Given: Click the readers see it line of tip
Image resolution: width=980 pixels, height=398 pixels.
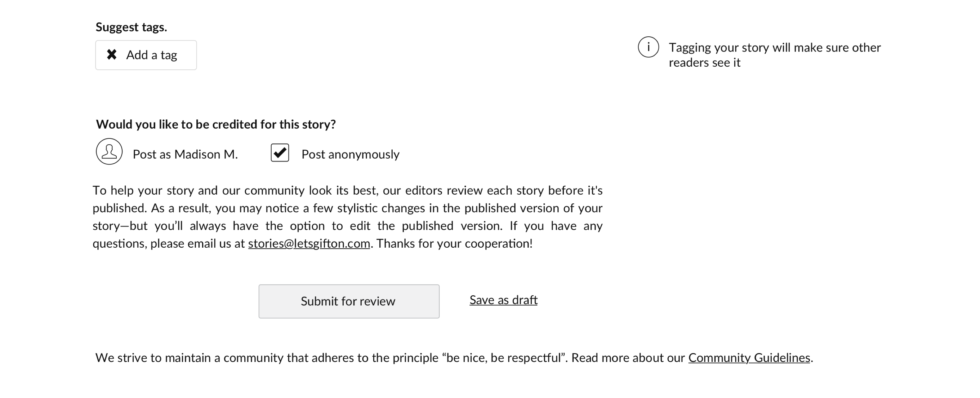Looking at the screenshot, I should tap(705, 62).
